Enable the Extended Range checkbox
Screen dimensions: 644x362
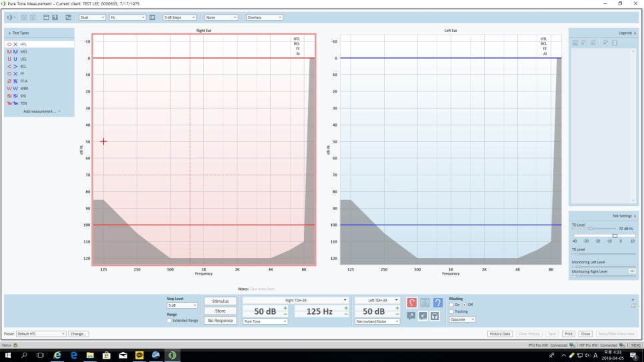click(169, 321)
